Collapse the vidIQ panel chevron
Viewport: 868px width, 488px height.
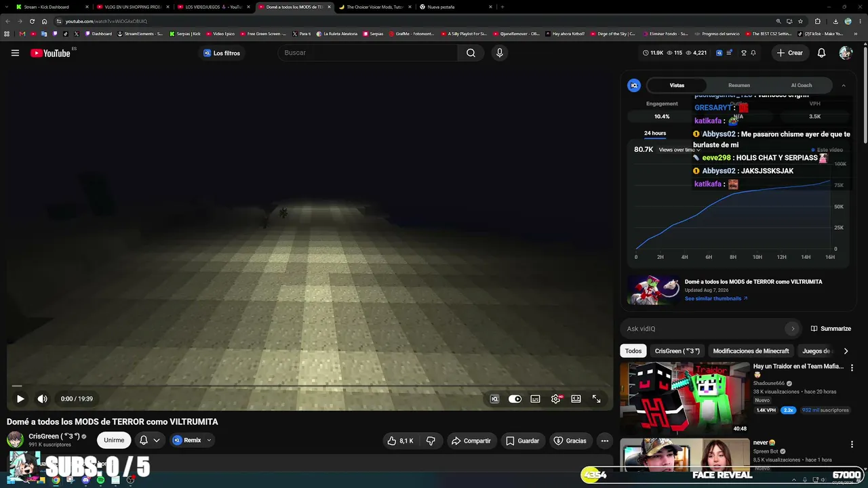click(x=844, y=85)
